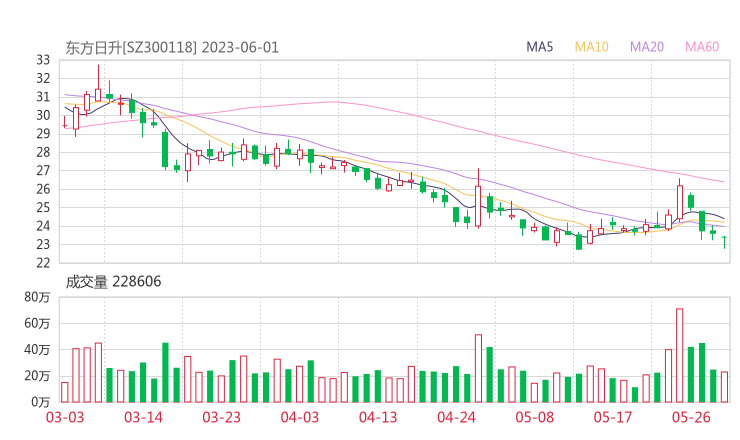Click the last red volume bar at right edge
740x440 pixels.
[724, 387]
